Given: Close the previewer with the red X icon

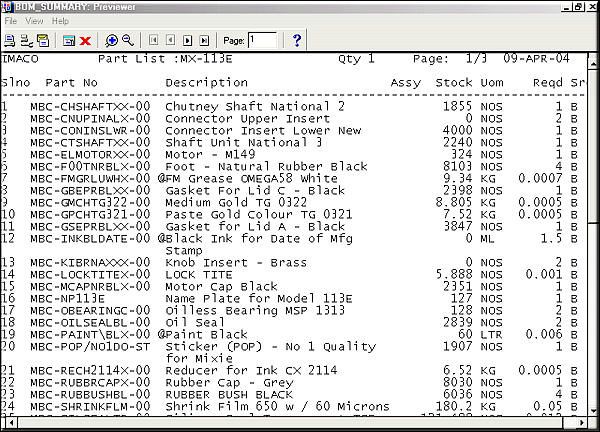Looking at the screenshot, I should (x=86, y=40).
